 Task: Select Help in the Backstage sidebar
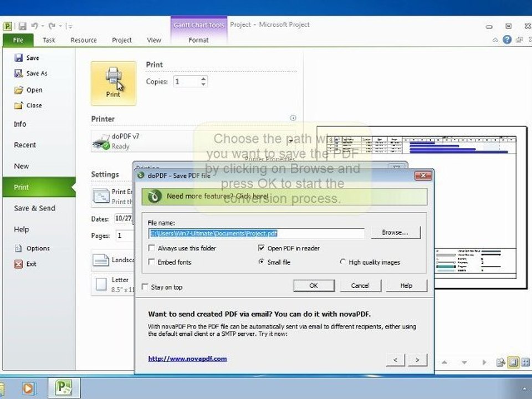(x=22, y=229)
